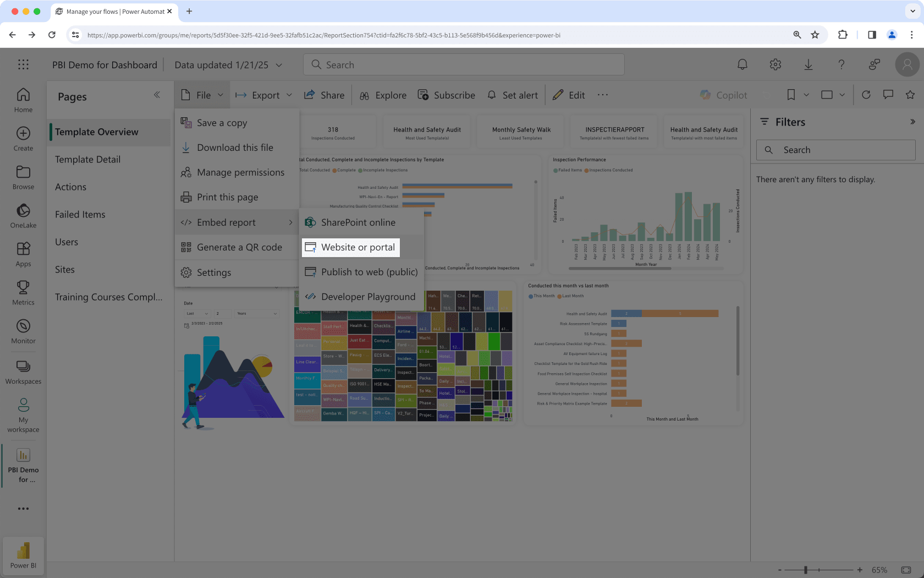
Task: Collapse the Pages pane
Action: (x=157, y=95)
